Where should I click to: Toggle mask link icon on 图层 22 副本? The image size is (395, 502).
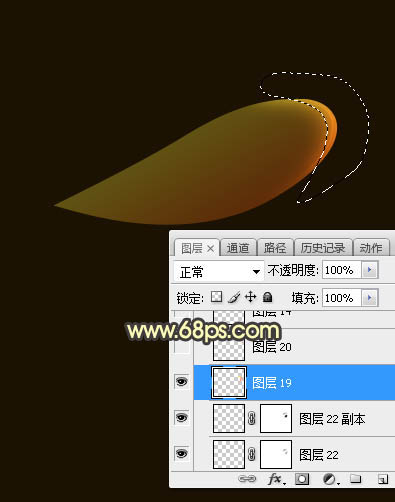click(x=252, y=418)
